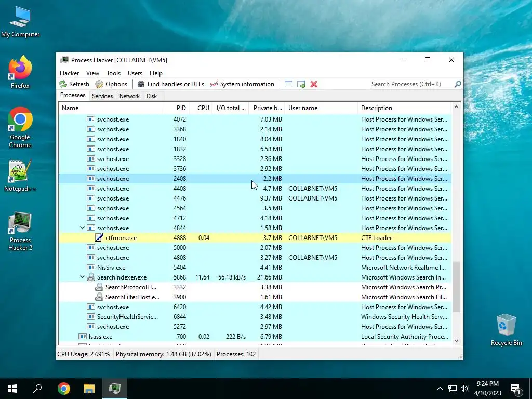532x399 pixels.
Task: Open the Help menu
Action: [156, 73]
